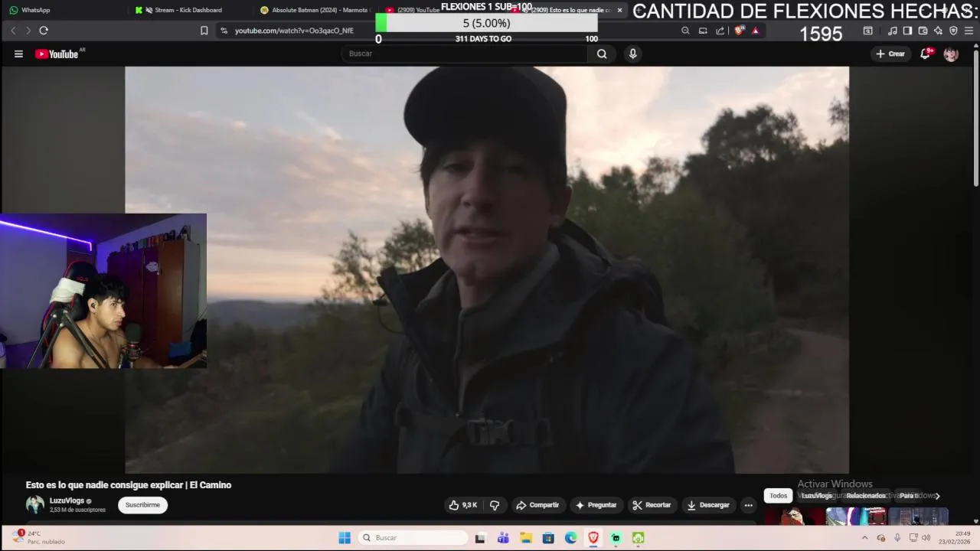Open the browser zoom-out magnifier icon

(x=685, y=31)
